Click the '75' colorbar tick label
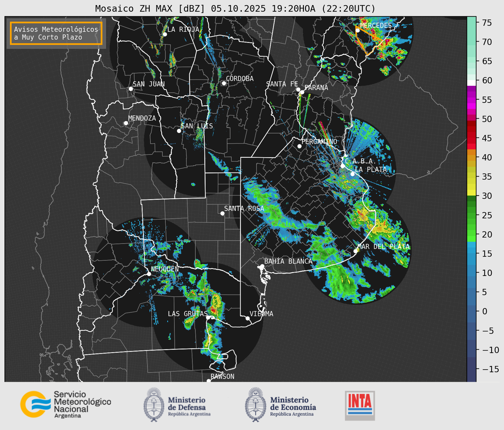Image resolution: width=504 pixels, height=430 pixels. [x=487, y=23]
